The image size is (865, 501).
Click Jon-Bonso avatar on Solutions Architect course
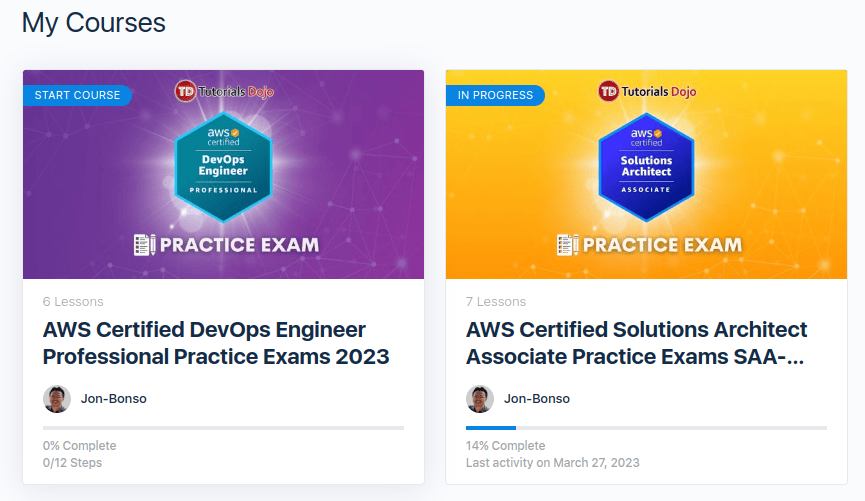[480, 399]
